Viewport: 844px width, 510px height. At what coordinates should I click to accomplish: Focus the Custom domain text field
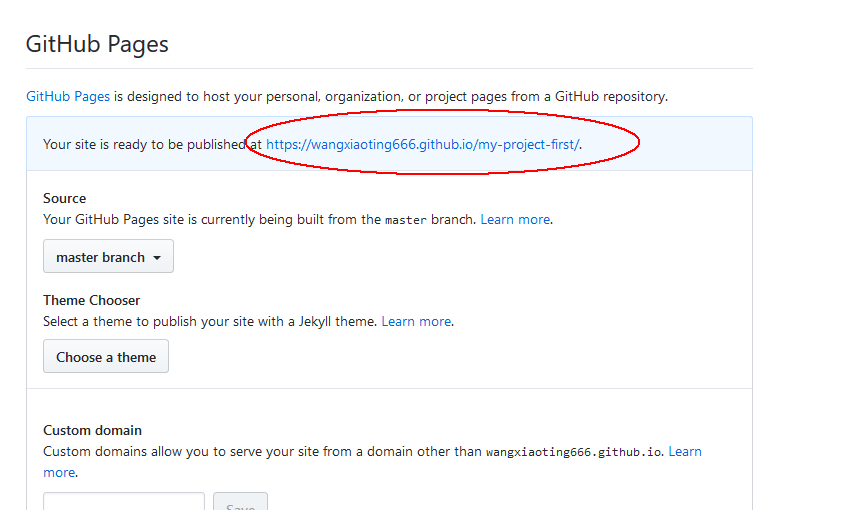click(x=124, y=503)
